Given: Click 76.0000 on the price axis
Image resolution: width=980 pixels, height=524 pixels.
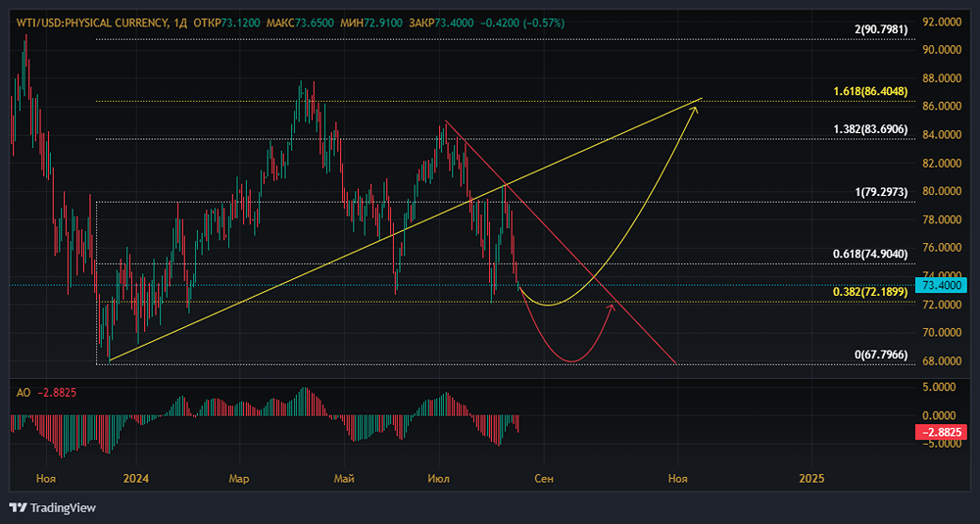Looking at the screenshot, I should tap(943, 248).
